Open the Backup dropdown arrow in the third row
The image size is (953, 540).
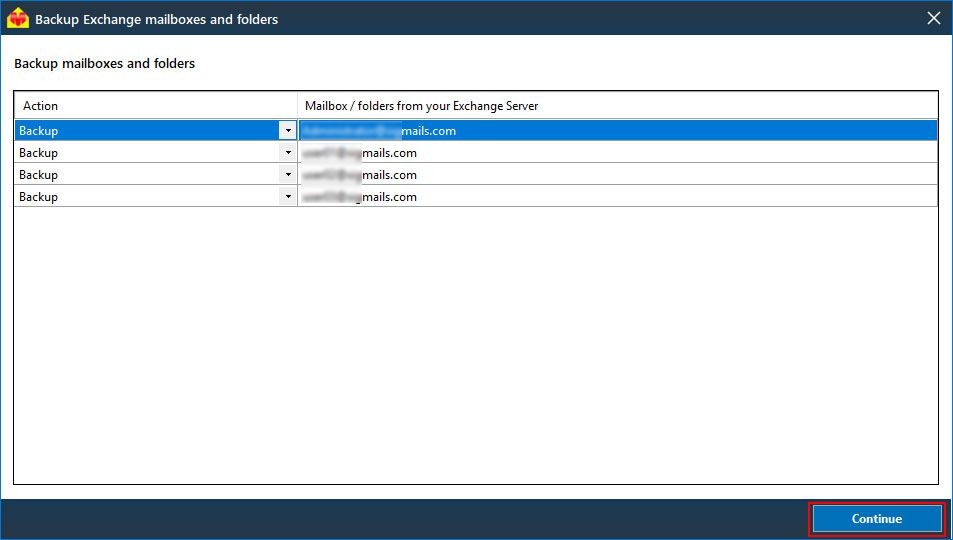point(288,175)
